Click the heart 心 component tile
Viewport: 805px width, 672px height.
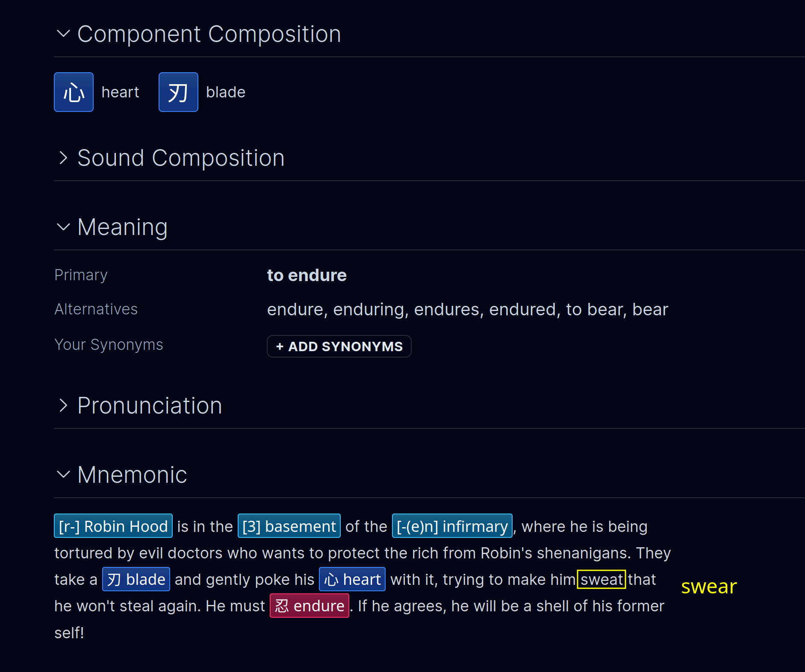tap(74, 92)
